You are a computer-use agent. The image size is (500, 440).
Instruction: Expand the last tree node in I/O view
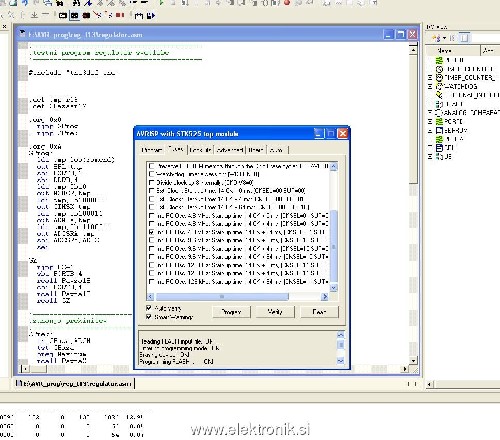430,156
